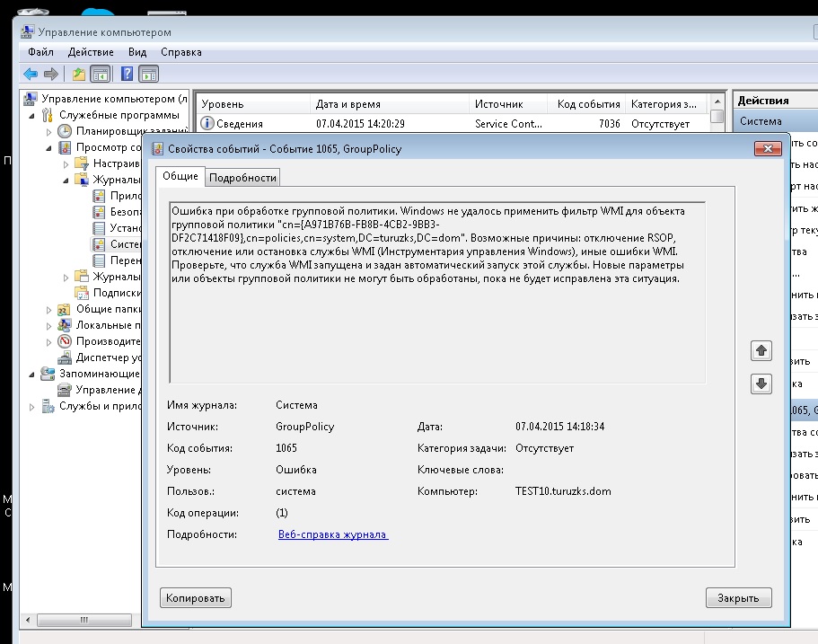Select the Система log in the tree
Screen dimensions: 818x644
coord(126,244)
